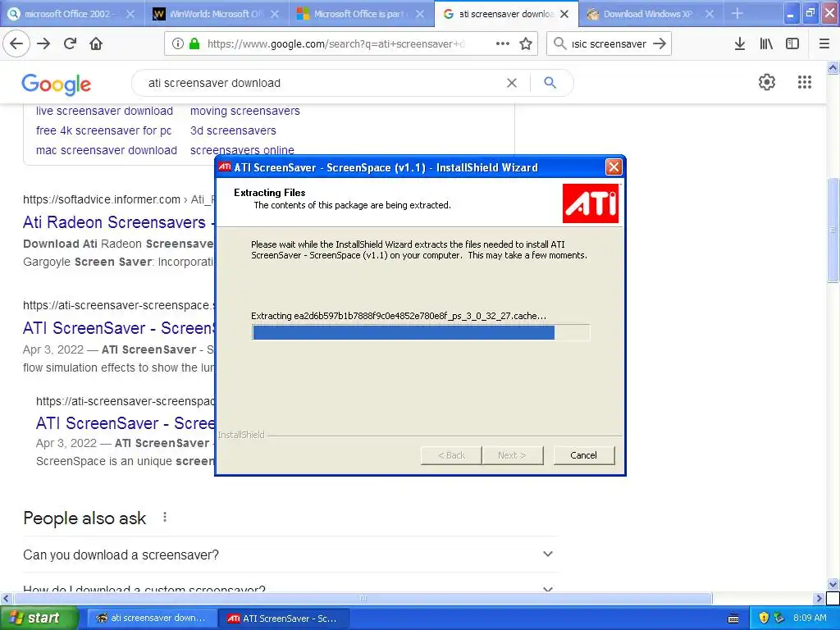Cancel the ATI ScreenSaver extraction
This screenshot has height=630, width=840.
click(x=583, y=454)
